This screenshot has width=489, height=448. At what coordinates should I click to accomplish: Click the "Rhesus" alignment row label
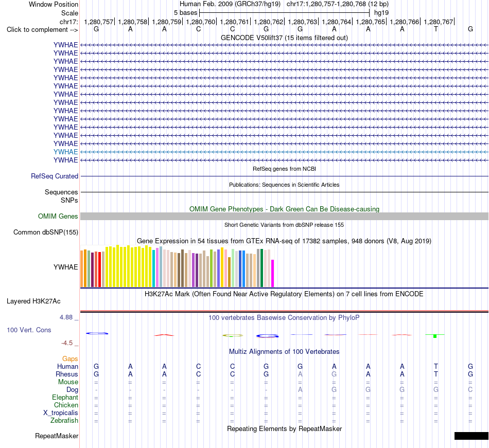point(67,374)
